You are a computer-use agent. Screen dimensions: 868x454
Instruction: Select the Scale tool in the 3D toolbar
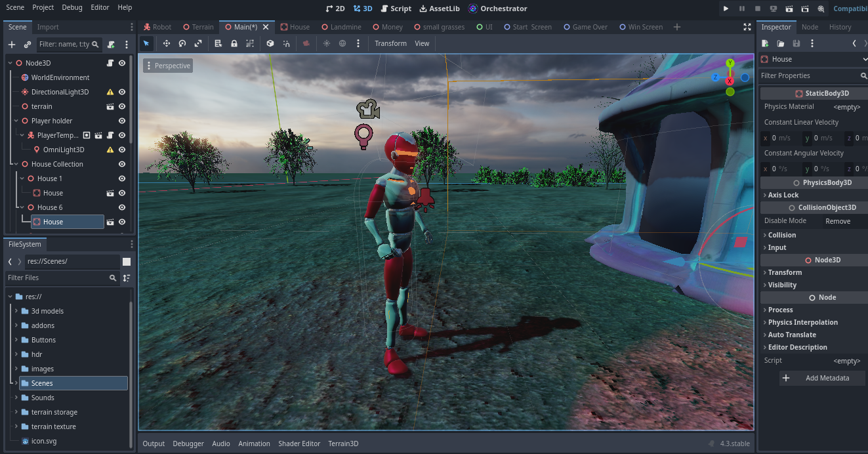click(x=197, y=43)
